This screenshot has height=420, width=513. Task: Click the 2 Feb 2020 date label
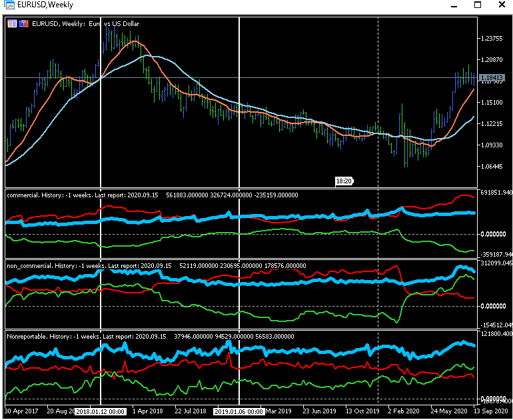403,411
